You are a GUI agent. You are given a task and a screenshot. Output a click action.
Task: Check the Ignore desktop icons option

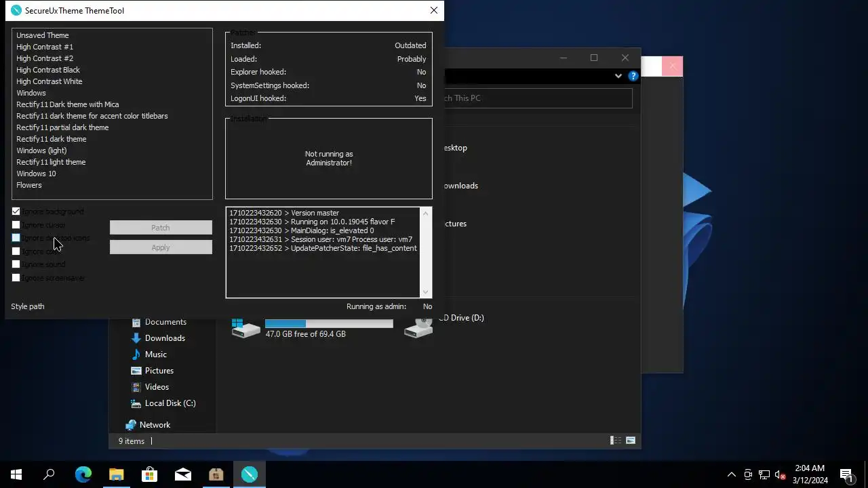[x=16, y=238]
